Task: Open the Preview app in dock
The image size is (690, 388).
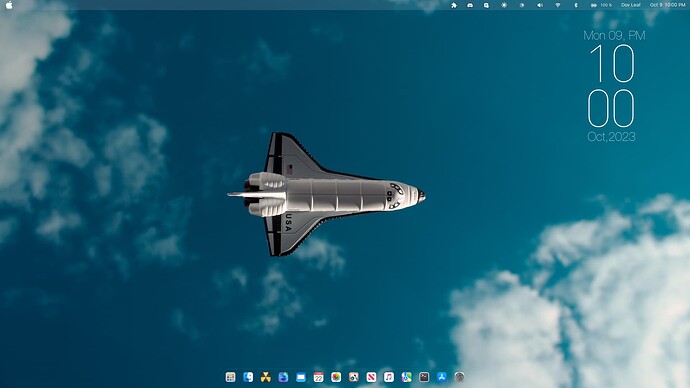Action: [354, 377]
